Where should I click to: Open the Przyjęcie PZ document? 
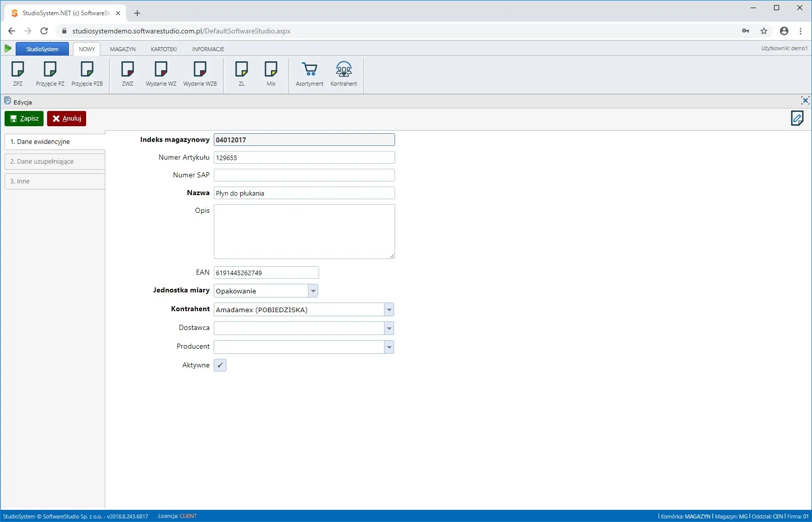tap(50, 74)
